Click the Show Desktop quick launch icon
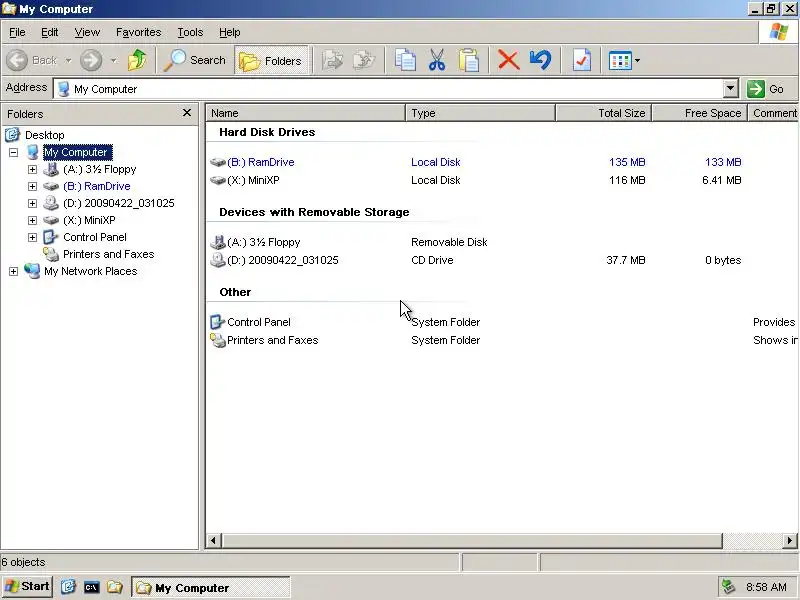Screen dimensions: 800x600 coord(68,587)
